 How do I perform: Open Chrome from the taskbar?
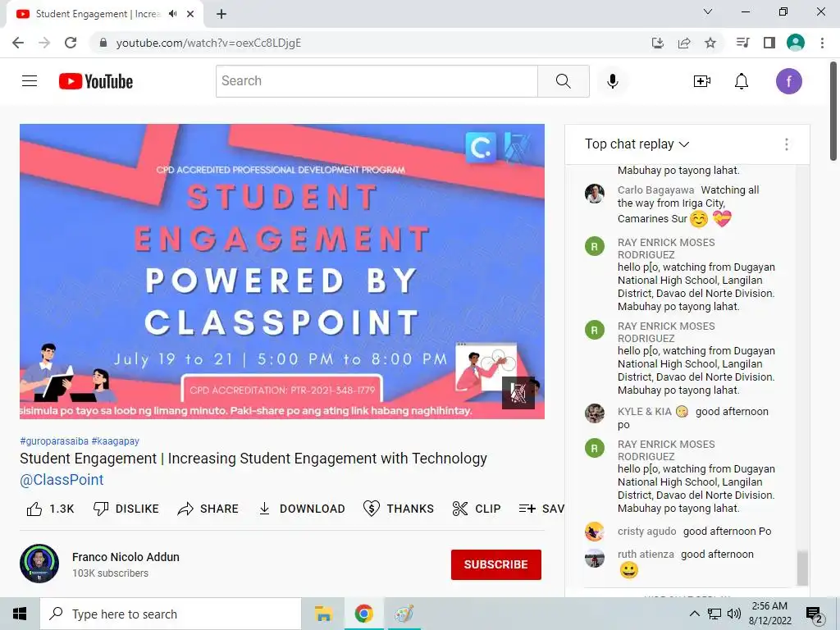tap(363, 614)
